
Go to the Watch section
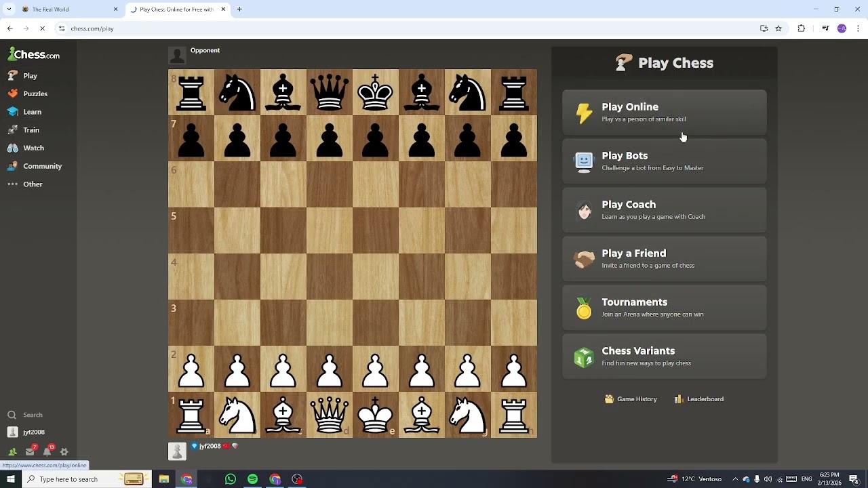(x=38, y=148)
